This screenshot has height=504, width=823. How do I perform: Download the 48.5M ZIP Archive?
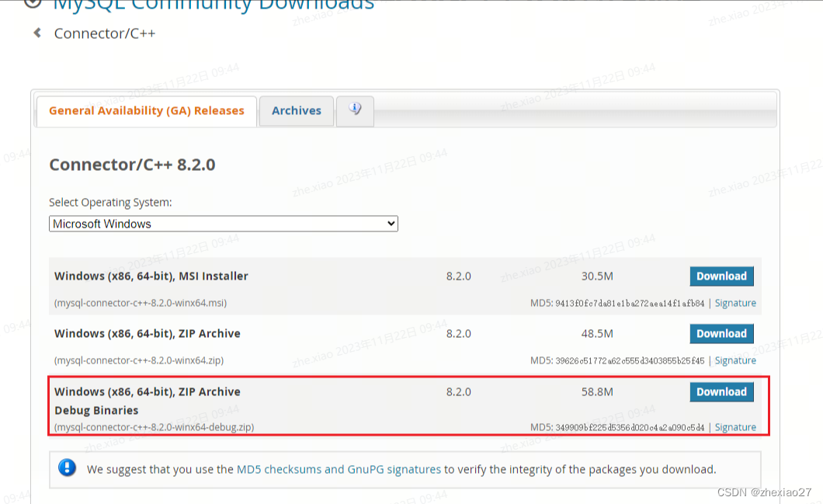click(721, 333)
